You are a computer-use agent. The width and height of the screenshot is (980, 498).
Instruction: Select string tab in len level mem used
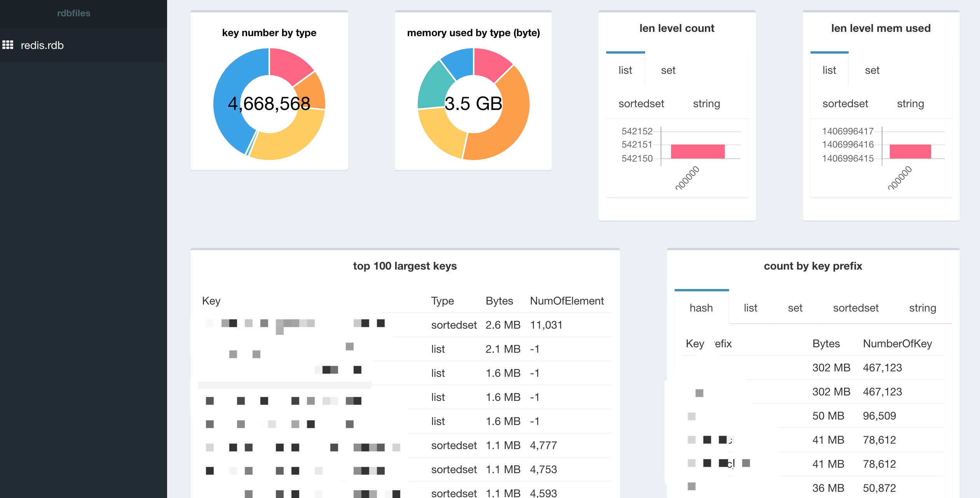click(x=910, y=104)
